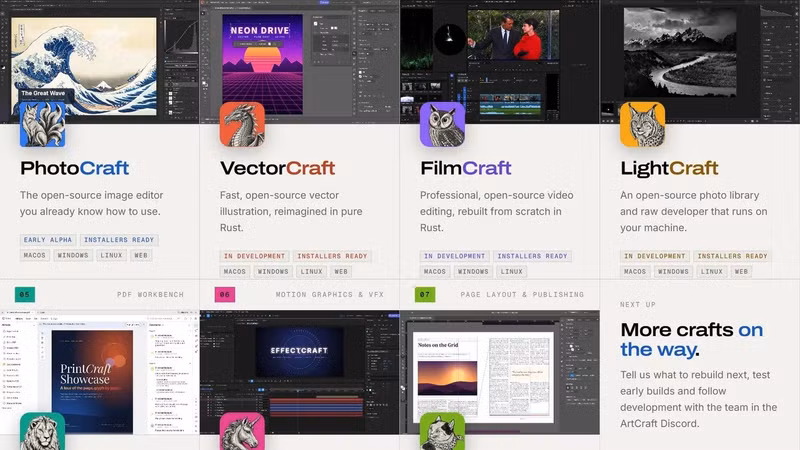
Task: Click the EARLY ALPHA tag on PhotoCraft
Action: pyautogui.click(x=48, y=240)
